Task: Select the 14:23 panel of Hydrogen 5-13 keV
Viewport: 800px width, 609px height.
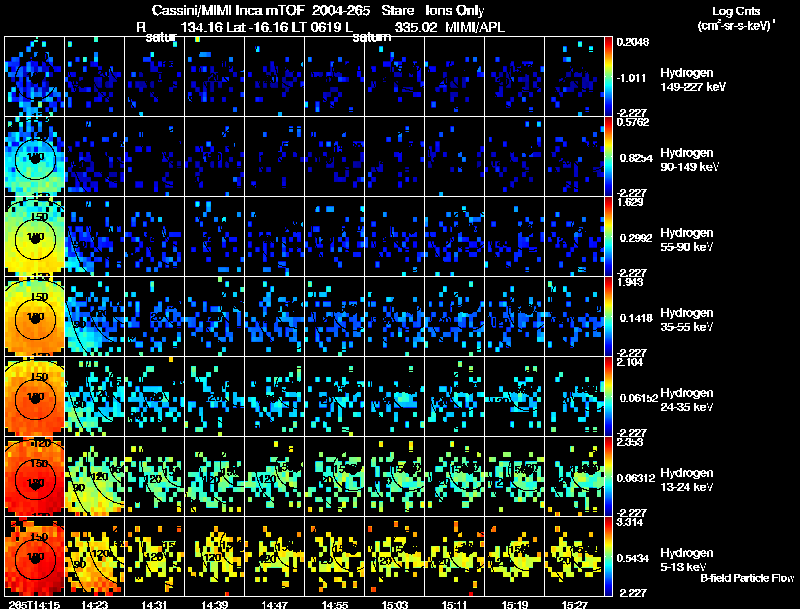Action: click(94, 557)
